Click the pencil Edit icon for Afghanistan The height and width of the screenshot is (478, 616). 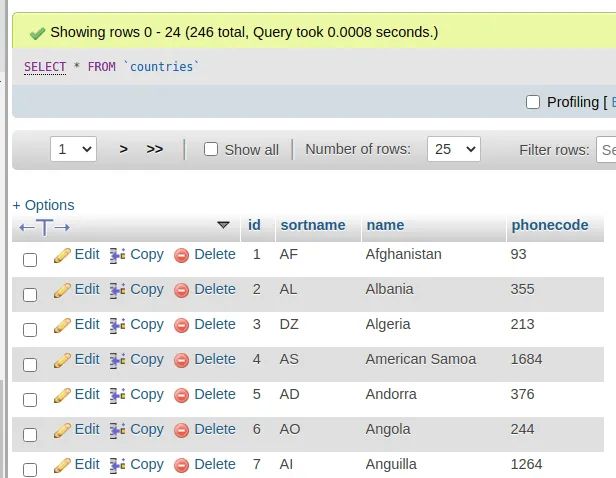pos(62,255)
